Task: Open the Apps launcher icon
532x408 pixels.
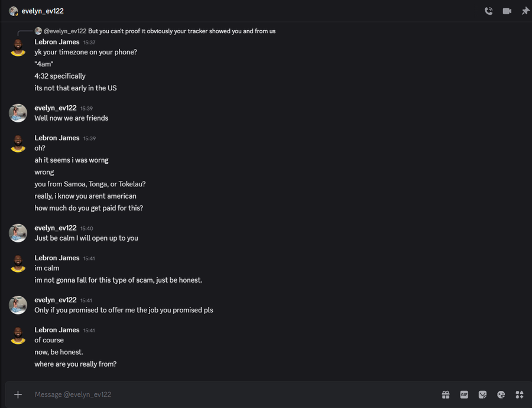Action: (x=520, y=394)
